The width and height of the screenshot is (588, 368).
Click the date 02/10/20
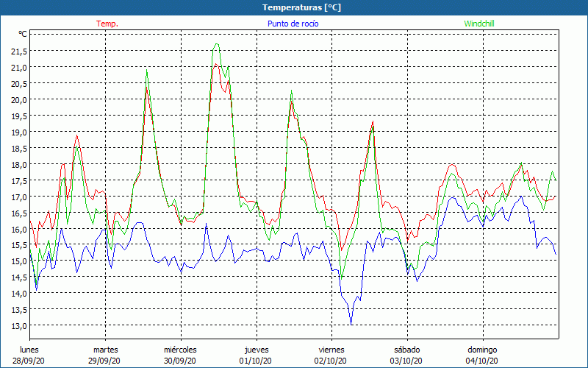(x=331, y=361)
